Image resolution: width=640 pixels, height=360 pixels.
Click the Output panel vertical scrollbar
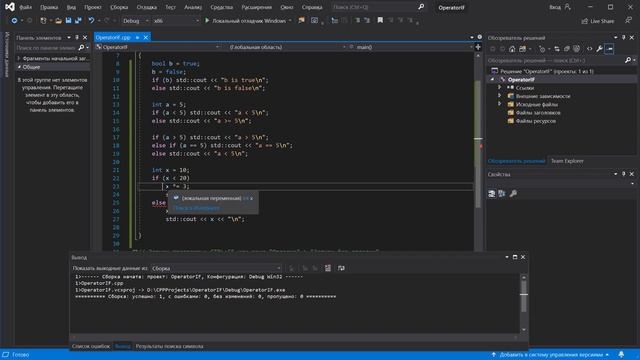tap(524, 303)
